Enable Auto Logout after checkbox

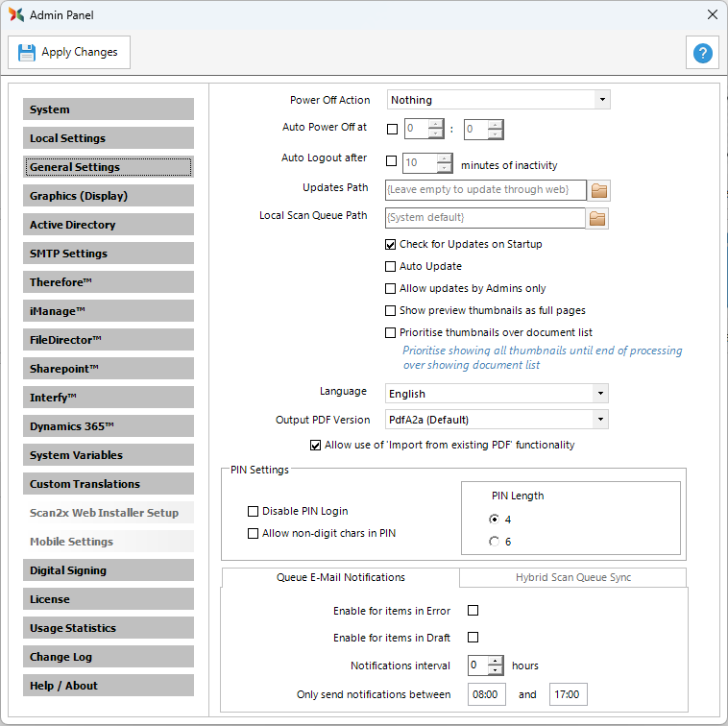392,160
